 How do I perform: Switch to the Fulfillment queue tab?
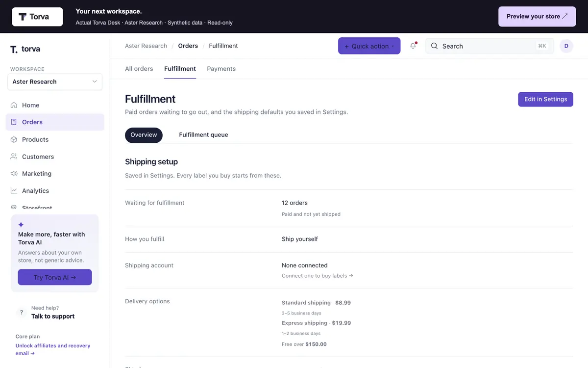203,135
